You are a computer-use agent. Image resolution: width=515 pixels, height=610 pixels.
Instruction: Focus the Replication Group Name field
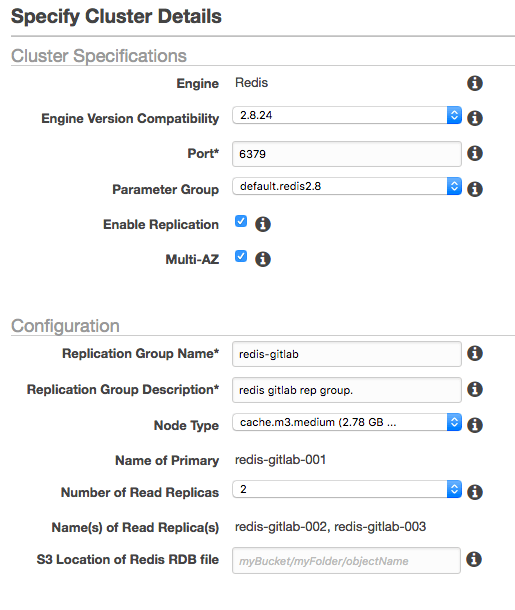(347, 354)
